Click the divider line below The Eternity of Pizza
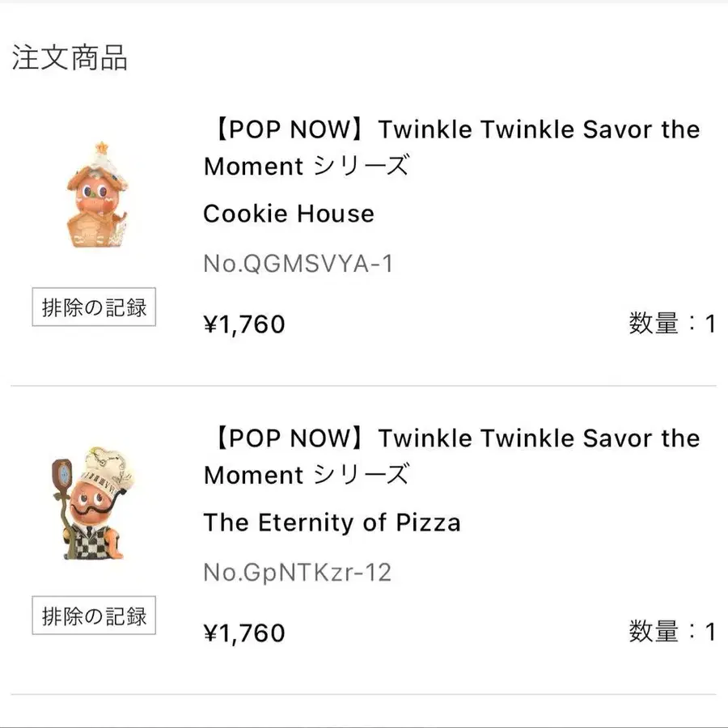The image size is (728, 728). click(x=364, y=694)
